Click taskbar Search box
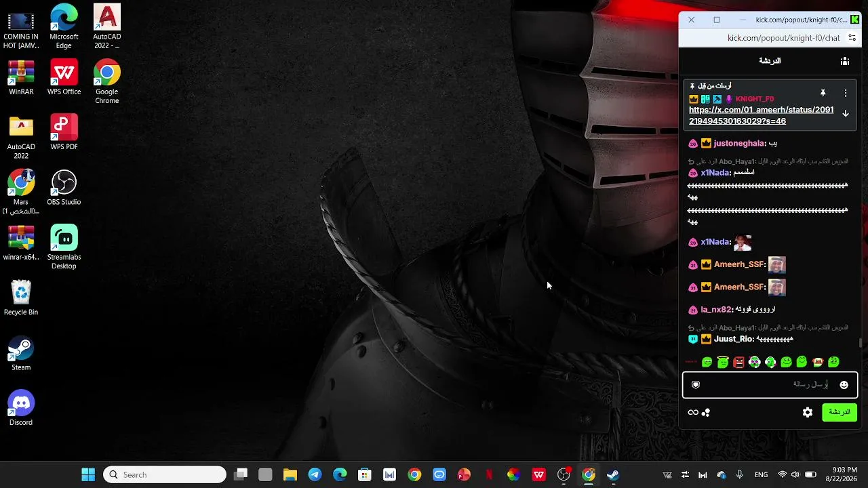Screen dimensions: 868x488 click(x=165, y=474)
